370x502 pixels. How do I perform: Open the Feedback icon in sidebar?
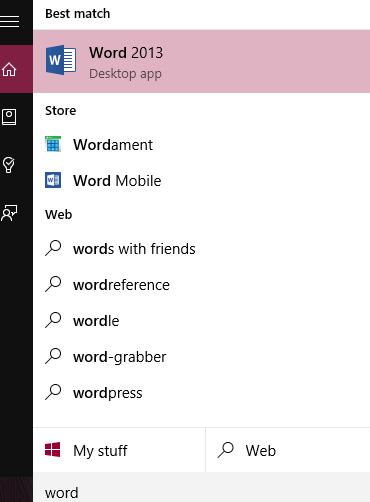click(9, 213)
